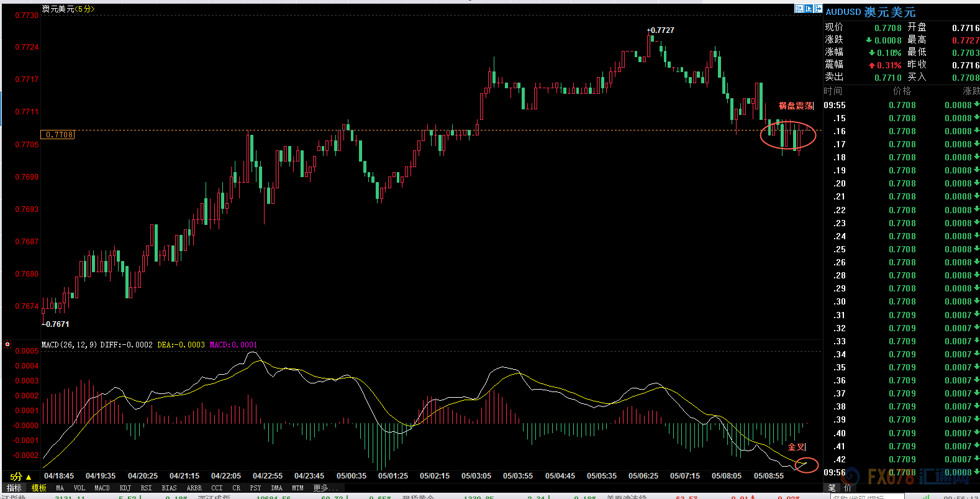The height and width of the screenshot is (499, 980).
Task: Select the KDJ indicator
Action: (125, 488)
